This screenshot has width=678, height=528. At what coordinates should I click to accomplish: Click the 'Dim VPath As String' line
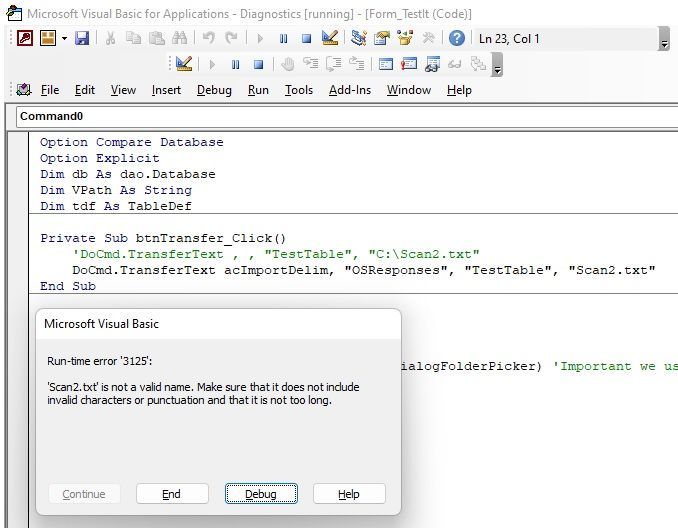(116, 190)
